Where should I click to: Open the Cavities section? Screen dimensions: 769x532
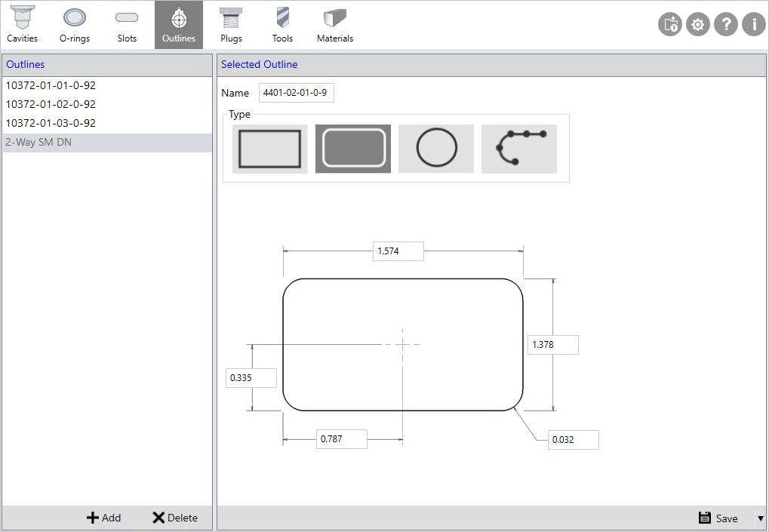tap(23, 24)
